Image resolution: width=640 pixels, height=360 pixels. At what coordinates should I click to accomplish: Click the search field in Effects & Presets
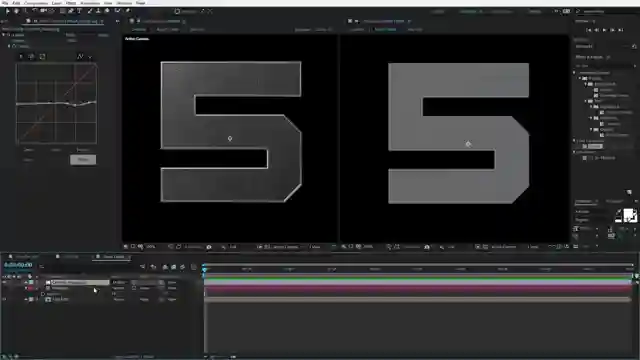pyautogui.click(x=604, y=66)
